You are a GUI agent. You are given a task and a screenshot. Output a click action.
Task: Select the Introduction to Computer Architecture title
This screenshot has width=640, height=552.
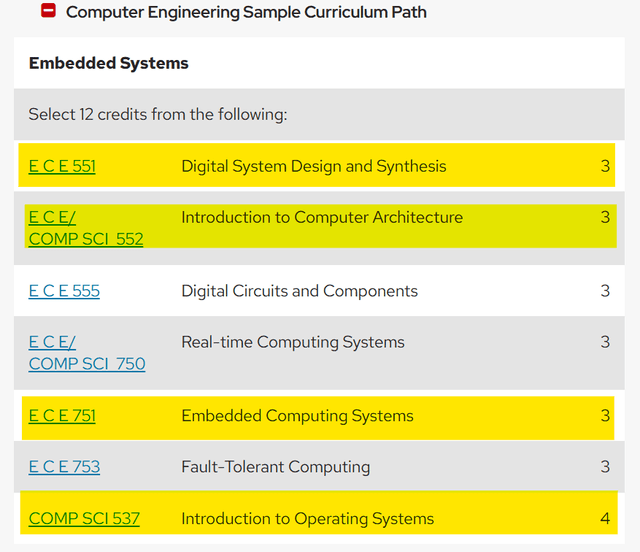(321, 217)
